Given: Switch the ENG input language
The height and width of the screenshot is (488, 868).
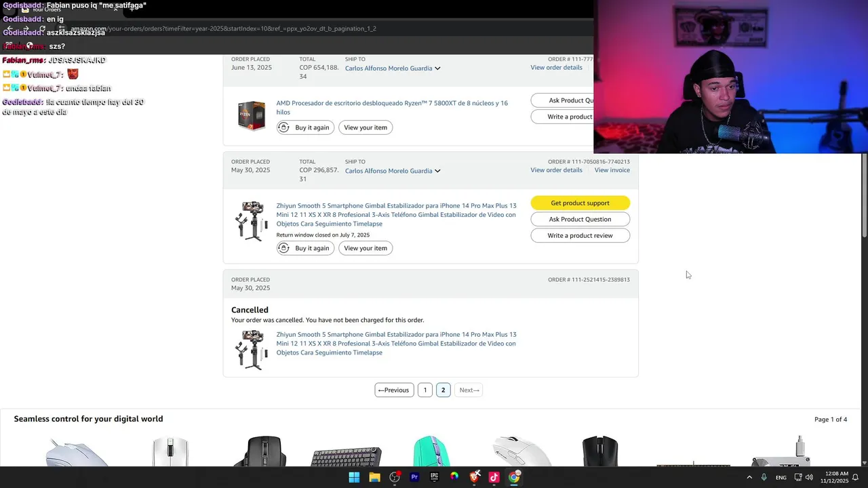Looking at the screenshot, I should (x=781, y=477).
